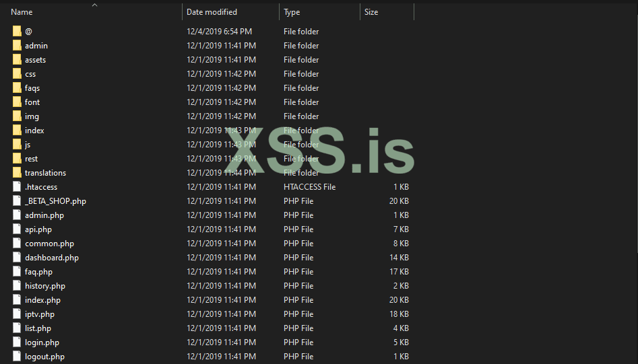Image resolution: width=638 pixels, height=364 pixels.
Task: Select the "rest" folder name
Action: pos(32,158)
